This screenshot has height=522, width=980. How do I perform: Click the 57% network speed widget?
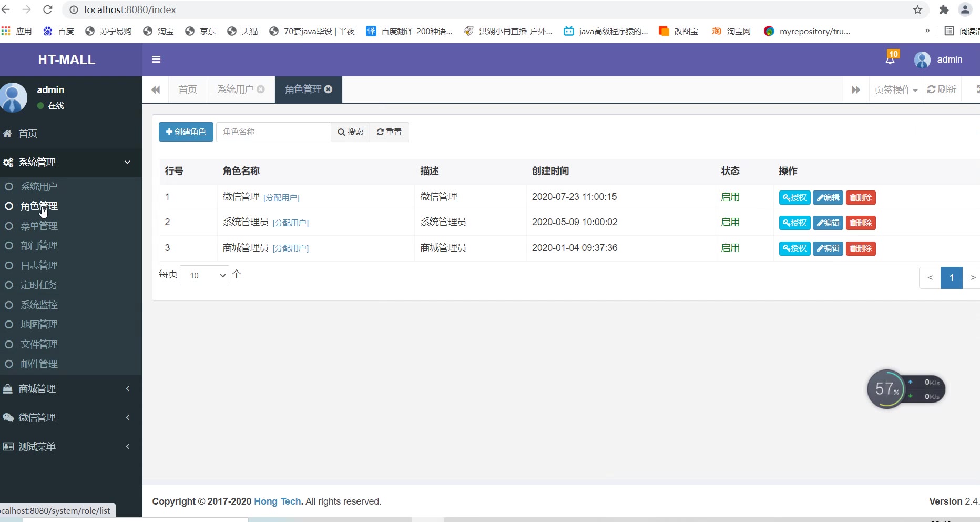(906, 389)
